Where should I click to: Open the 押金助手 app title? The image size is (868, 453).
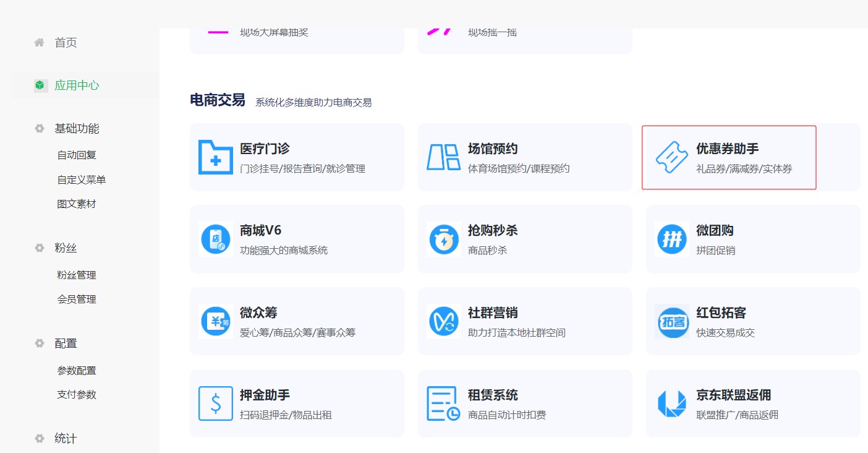(265, 395)
